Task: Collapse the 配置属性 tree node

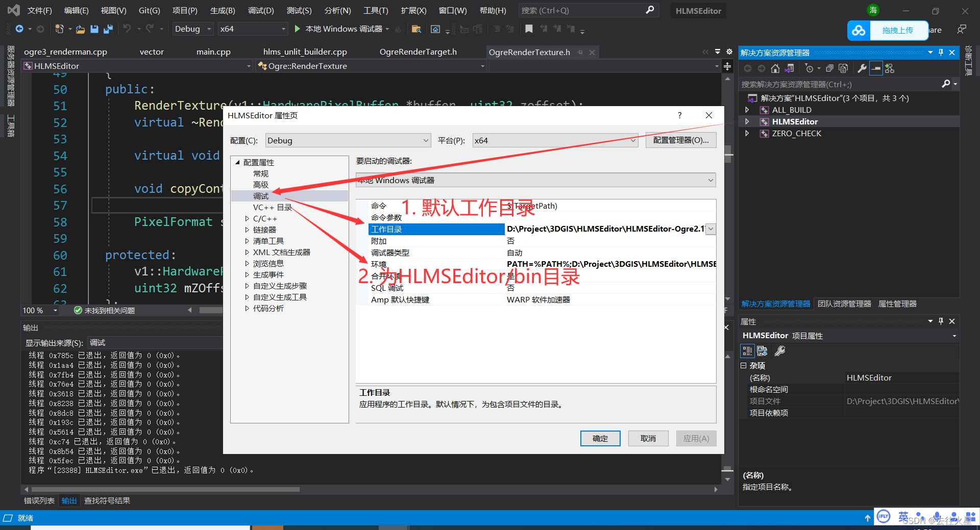Action: click(x=237, y=162)
